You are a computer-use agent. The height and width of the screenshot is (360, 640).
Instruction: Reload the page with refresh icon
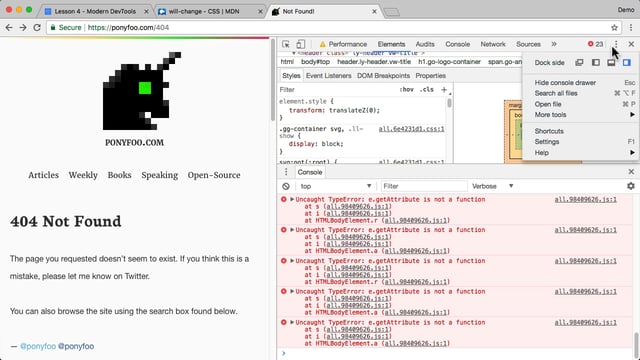(x=37, y=27)
